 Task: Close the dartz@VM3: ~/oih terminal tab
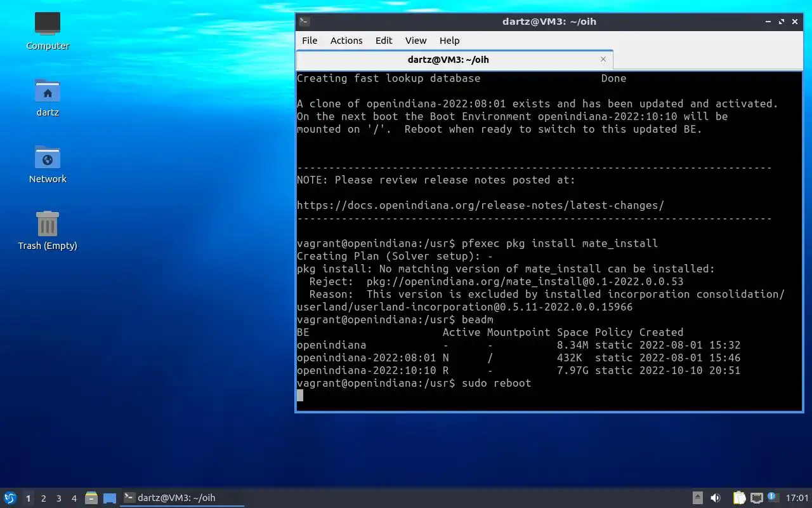[603, 59]
